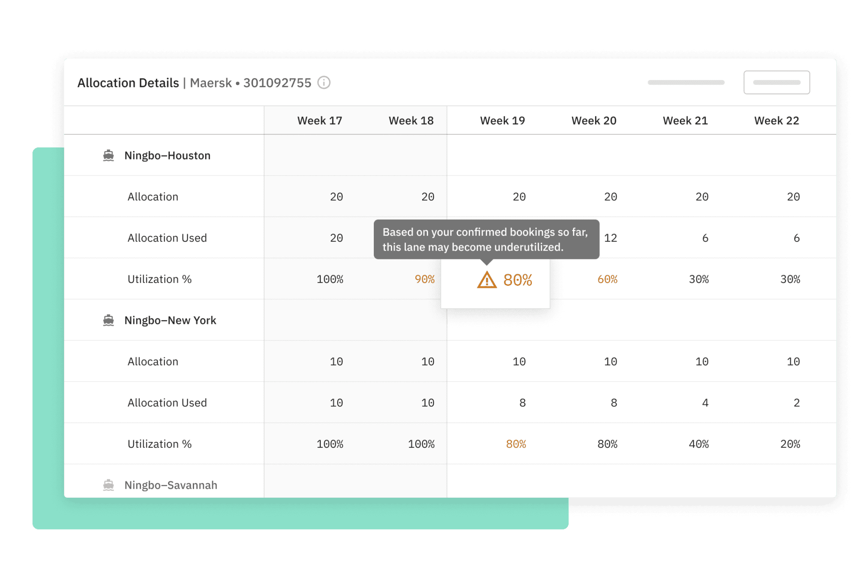Click New York Week 17 utilization 100%
The width and height of the screenshot is (868, 588).
[x=330, y=444]
